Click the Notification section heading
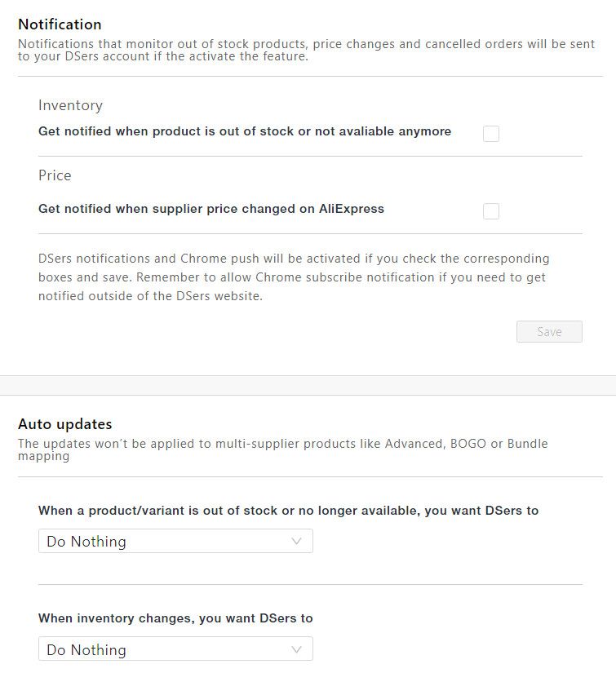616x673 pixels. [60, 24]
